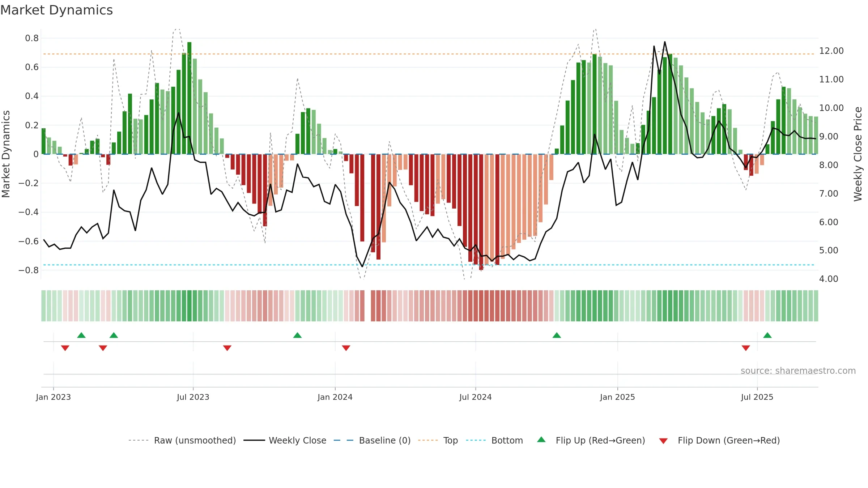This screenshot has width=868, height=488.
Task: Click the −0.8 left axis label
Action: 29,270
